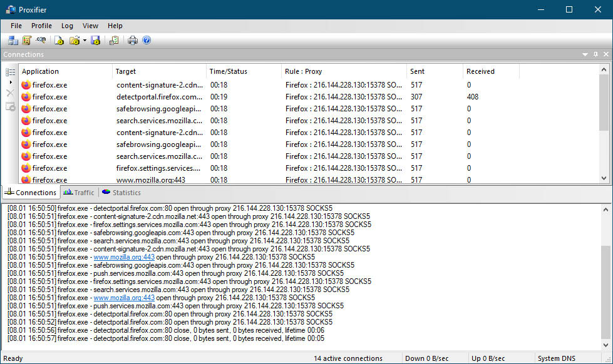Screen dimensions: 613x364
Task: Click the X close-connection icon in sidebar
Action: click(x=10, y=93)
